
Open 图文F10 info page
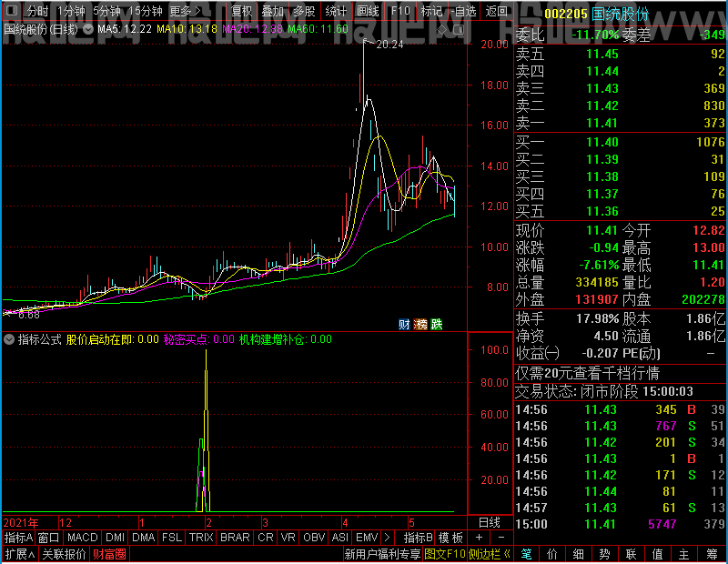point(445,554)
